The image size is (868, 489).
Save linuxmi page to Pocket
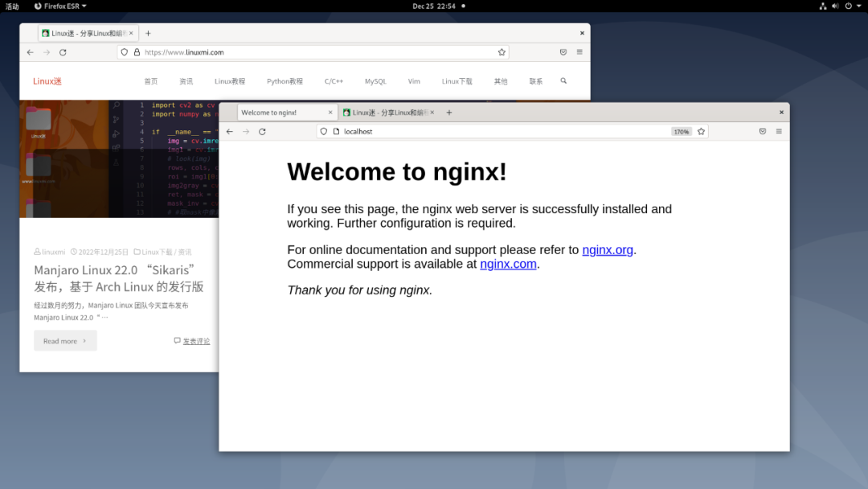pos(563,52)
